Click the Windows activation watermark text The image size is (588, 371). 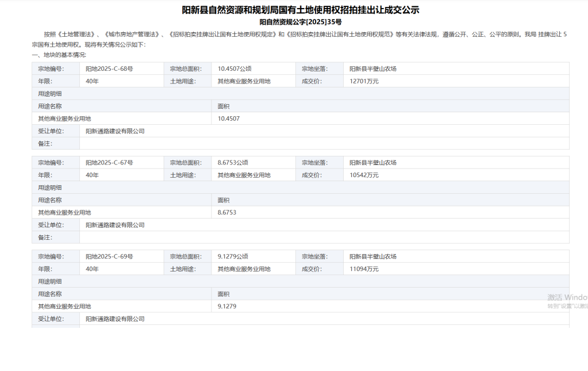[567, 298]
